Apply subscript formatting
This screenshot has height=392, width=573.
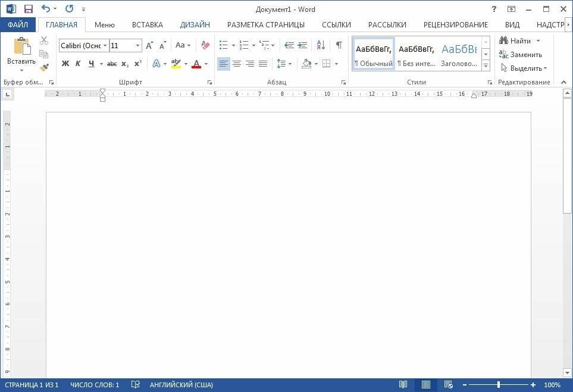click(125, 64)
